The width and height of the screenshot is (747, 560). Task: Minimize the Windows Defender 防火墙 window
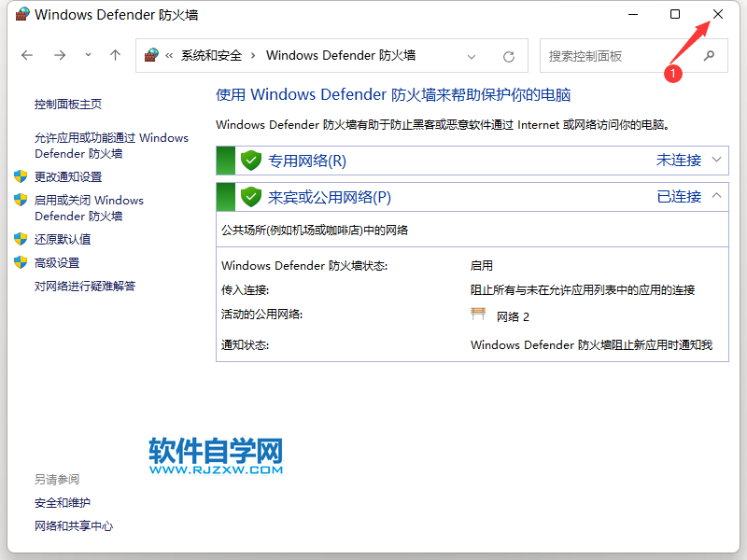[633, 14]
